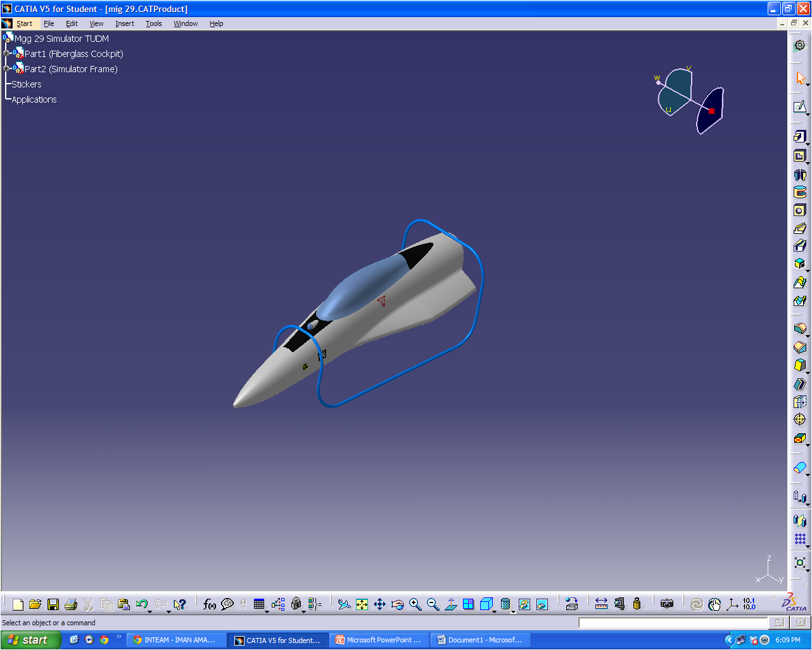Open the Design Table tool
The height and width of the screenshot is (650, 812).
[x=258, y=604]
